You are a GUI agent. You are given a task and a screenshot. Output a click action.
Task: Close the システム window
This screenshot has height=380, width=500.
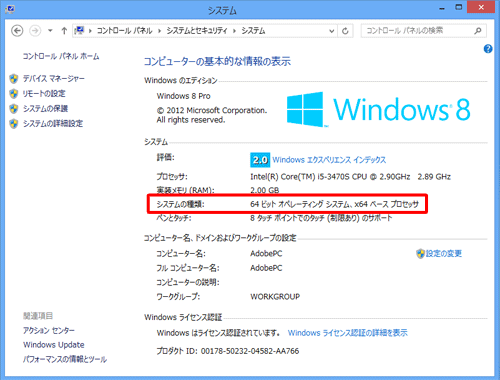(x=481, y=7)
